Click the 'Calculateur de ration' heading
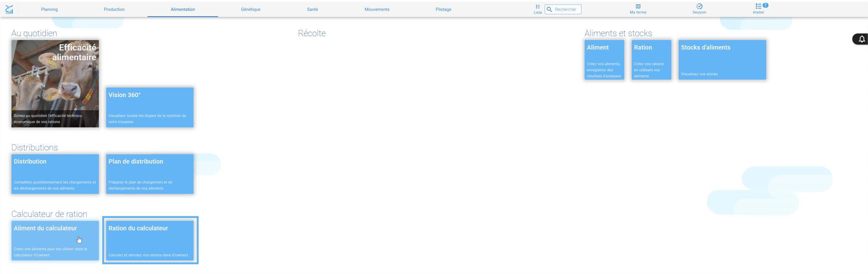 pyautogui.click(x=49, y=214)
